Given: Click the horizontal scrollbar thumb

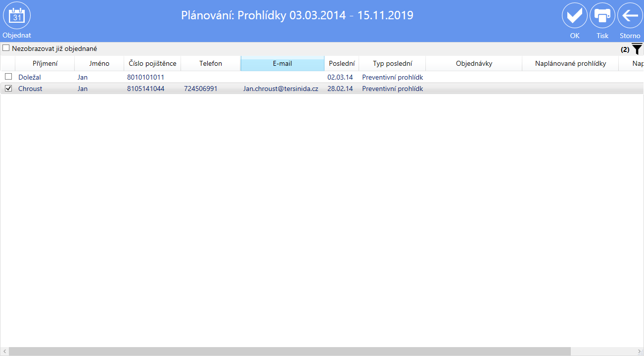Looking at the screenshot, I should pyautogui.click(x=289, y=351).
